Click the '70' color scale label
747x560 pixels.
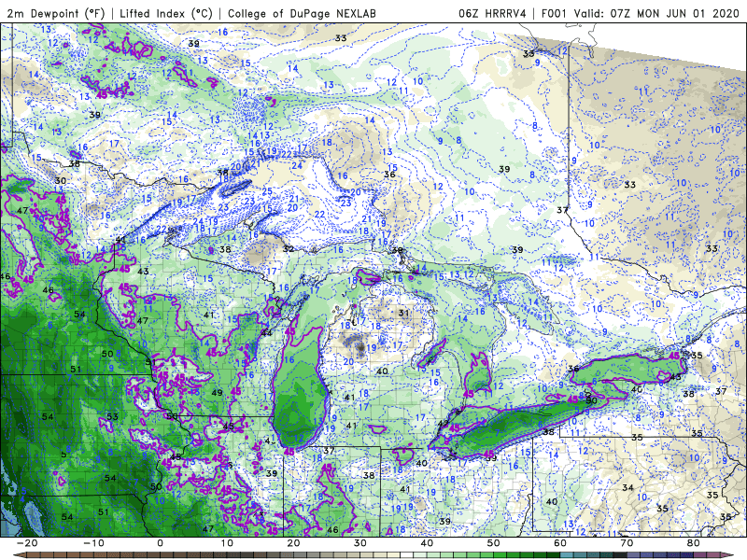[x=627, y=543]
